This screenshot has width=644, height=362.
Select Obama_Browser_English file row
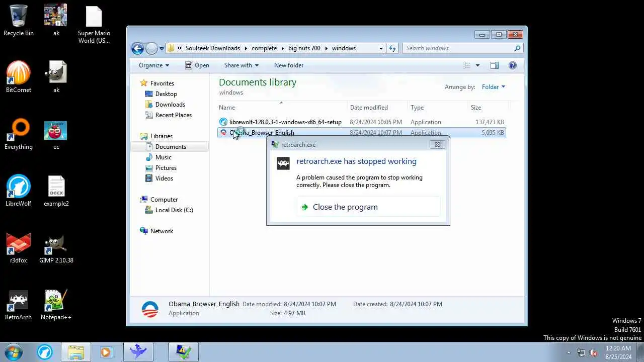[x=361, y=133]
